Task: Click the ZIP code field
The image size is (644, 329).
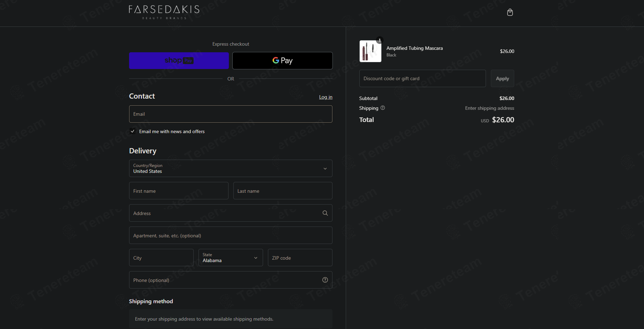Action: [300, 258]
